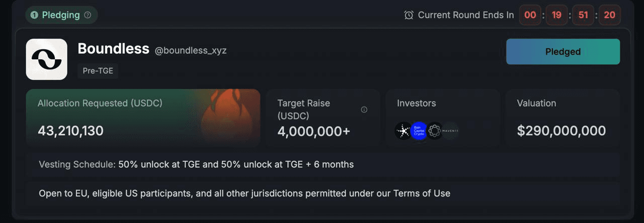Open the Terms of Use jurisdictions notice
644x223 pixels.
pos(245,193)
